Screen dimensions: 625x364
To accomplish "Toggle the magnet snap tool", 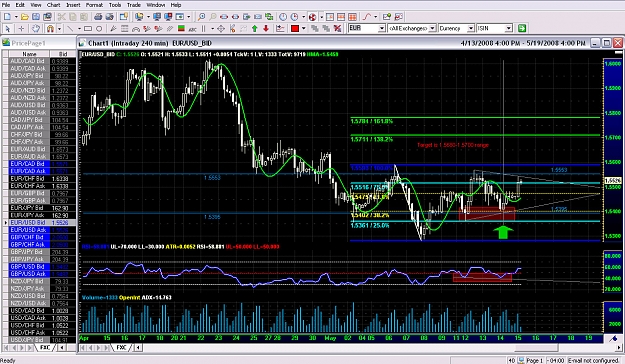I will 50,29.
